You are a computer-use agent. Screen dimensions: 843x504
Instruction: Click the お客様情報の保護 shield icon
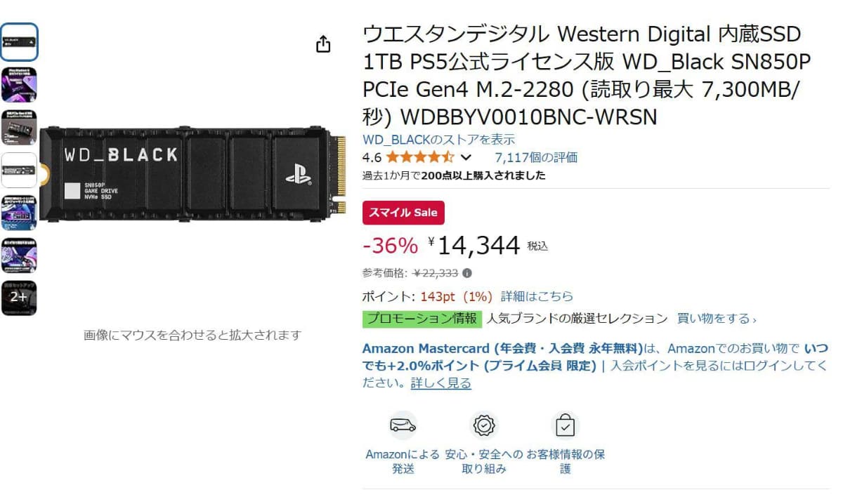click(565, 425)
